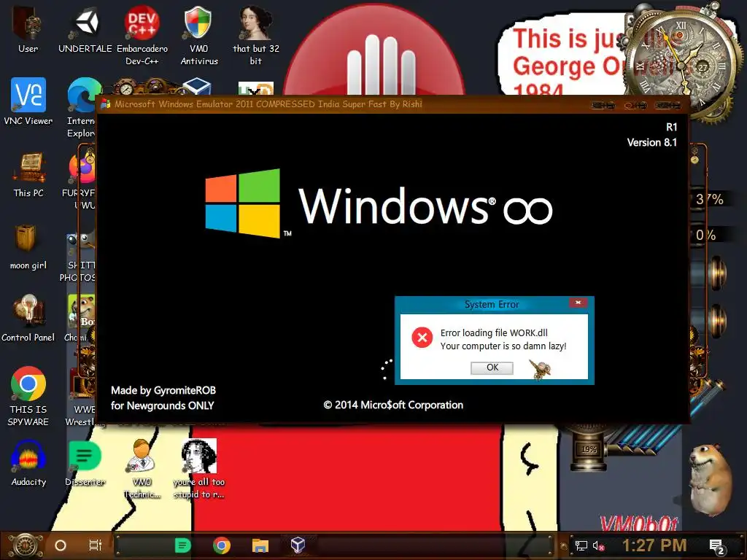Select 'that but 32 bit' desktop icon
747x560 pixels.
(256, 34)
